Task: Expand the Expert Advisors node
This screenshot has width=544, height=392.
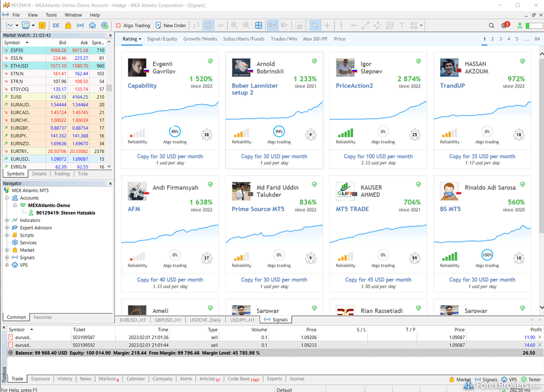Action: (x=7, y=228)
